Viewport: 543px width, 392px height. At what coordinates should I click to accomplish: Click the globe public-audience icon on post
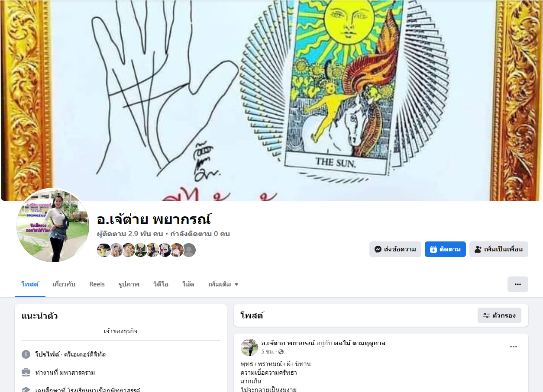pyautogui.click(x=281, y=352)
